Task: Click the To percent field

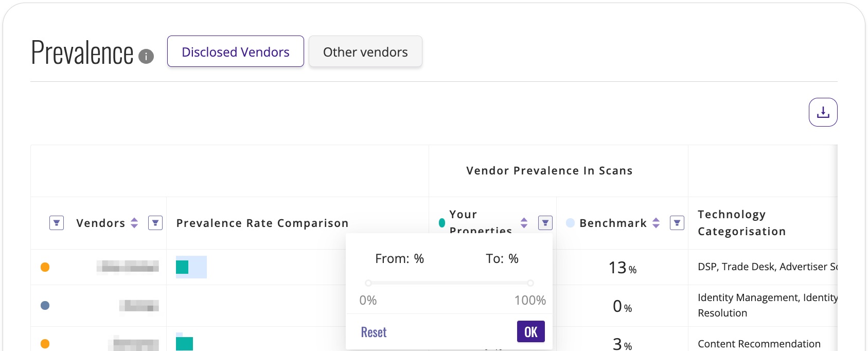Action: [502, 258]
